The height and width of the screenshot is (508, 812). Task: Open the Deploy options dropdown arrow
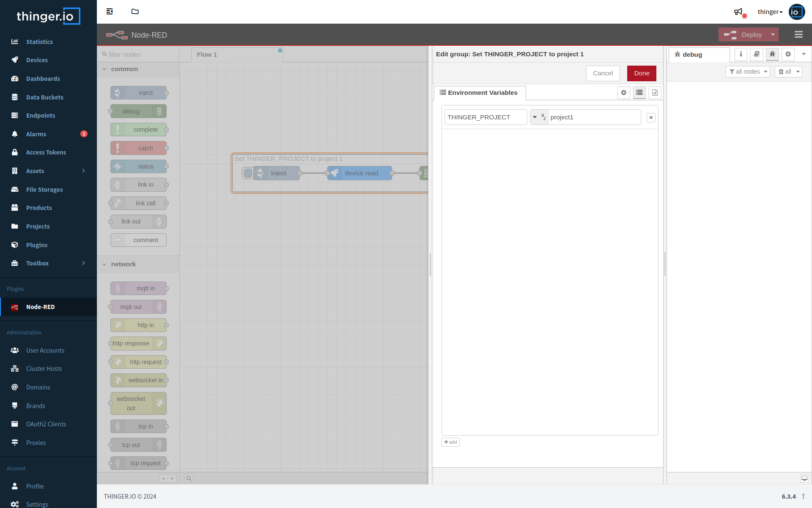coord(773,35)
